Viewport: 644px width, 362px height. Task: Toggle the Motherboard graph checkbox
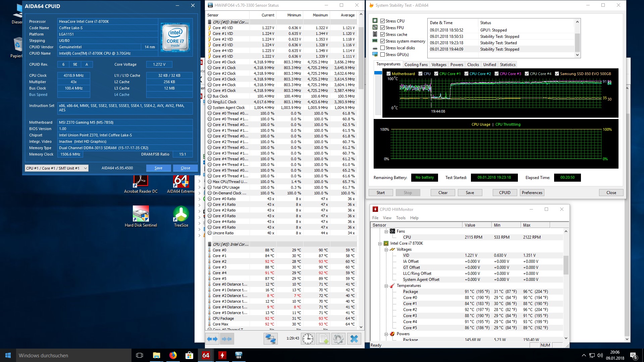pyautogui.click(x=388, y=74)
